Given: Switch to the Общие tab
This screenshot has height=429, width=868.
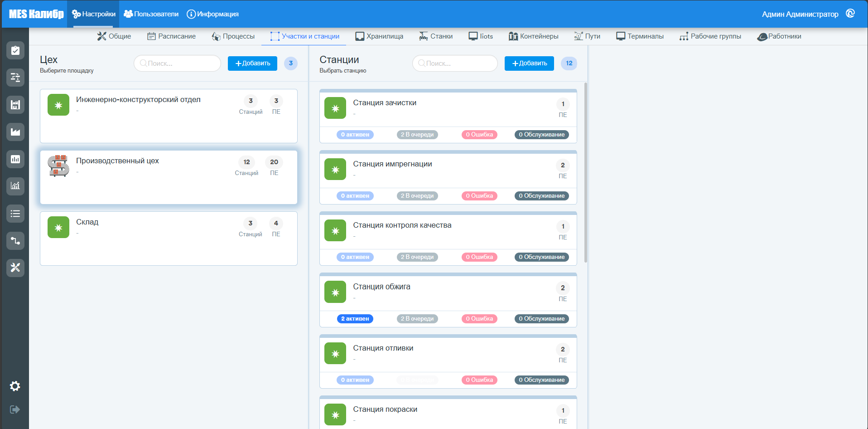Looking at the screenshot, I should pos(114,36).
